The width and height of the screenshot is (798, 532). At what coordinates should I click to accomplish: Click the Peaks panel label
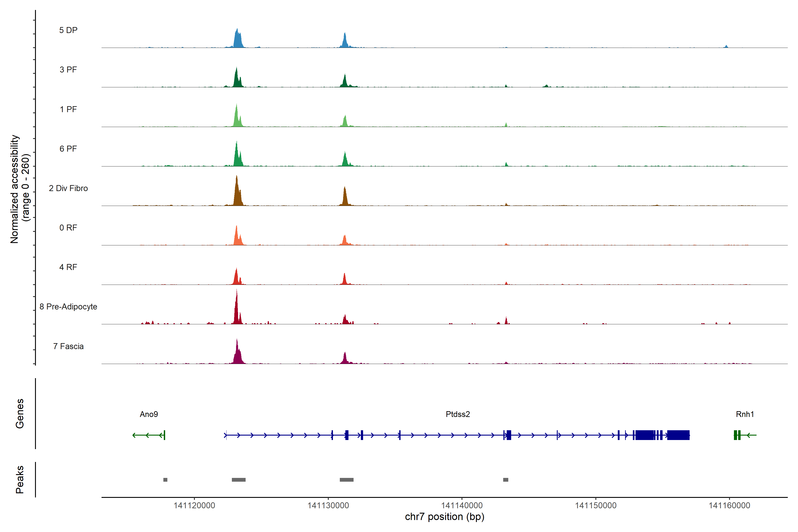click(x=20, y=479)
